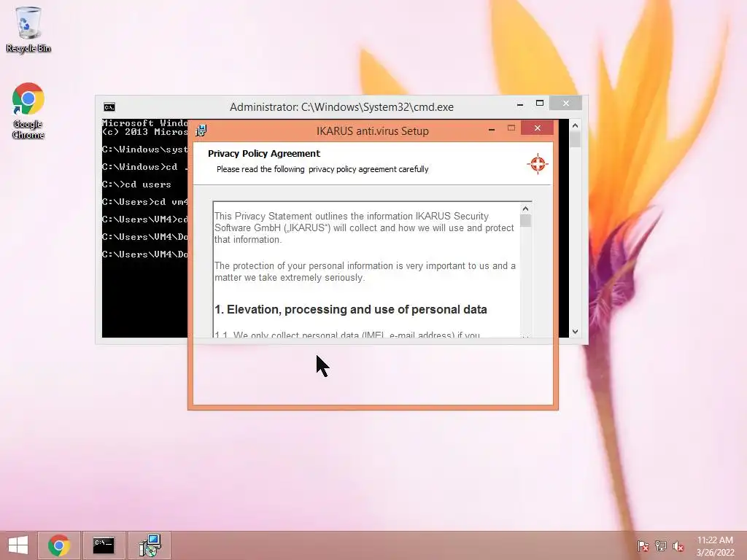Image resolution: width=747 pixels, height=560 pixels.
Task: Click the IKARUS Setup title bar installer icon
Action: pyautogui.click(x=201, y=131)
